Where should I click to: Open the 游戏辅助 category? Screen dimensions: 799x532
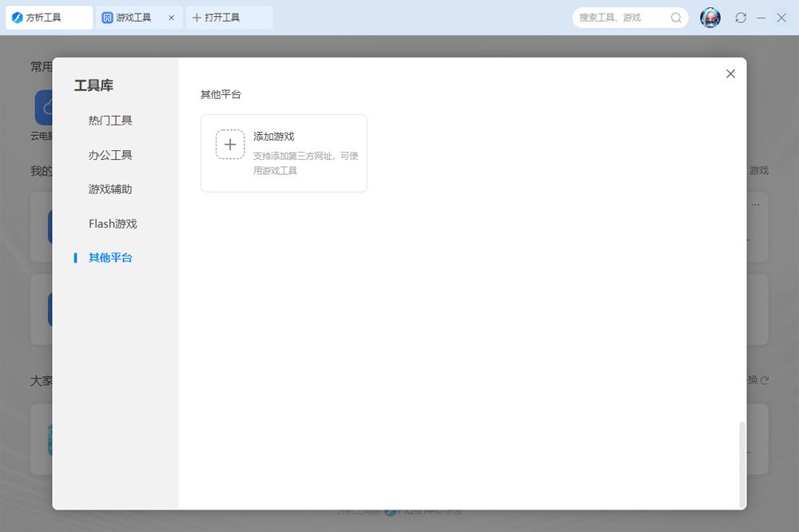[x=110, y=189]
